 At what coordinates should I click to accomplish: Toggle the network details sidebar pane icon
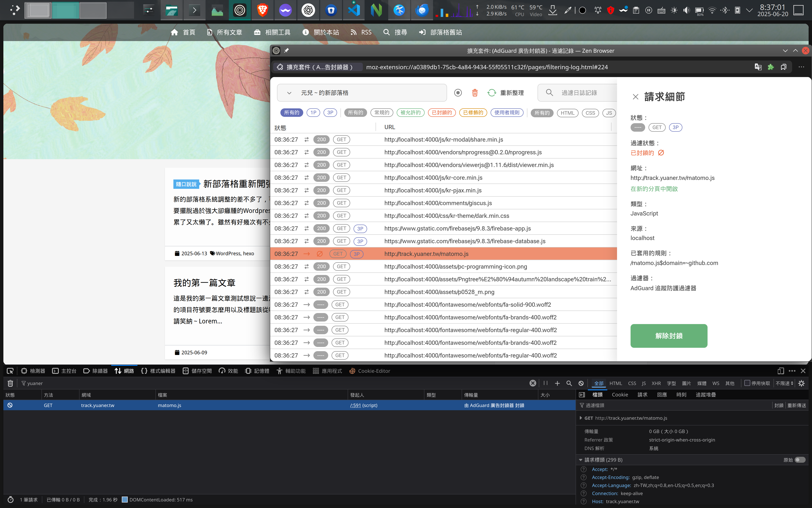[582, 395]
